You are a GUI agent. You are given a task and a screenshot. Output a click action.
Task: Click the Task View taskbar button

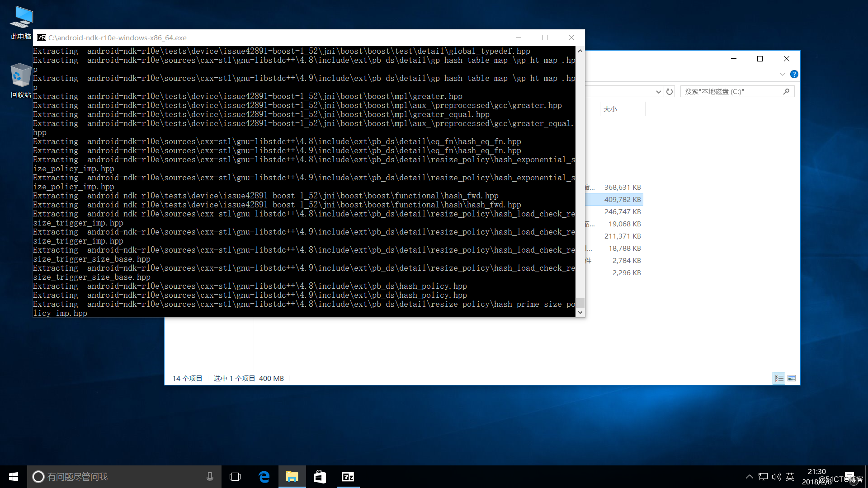coord(235,476)
